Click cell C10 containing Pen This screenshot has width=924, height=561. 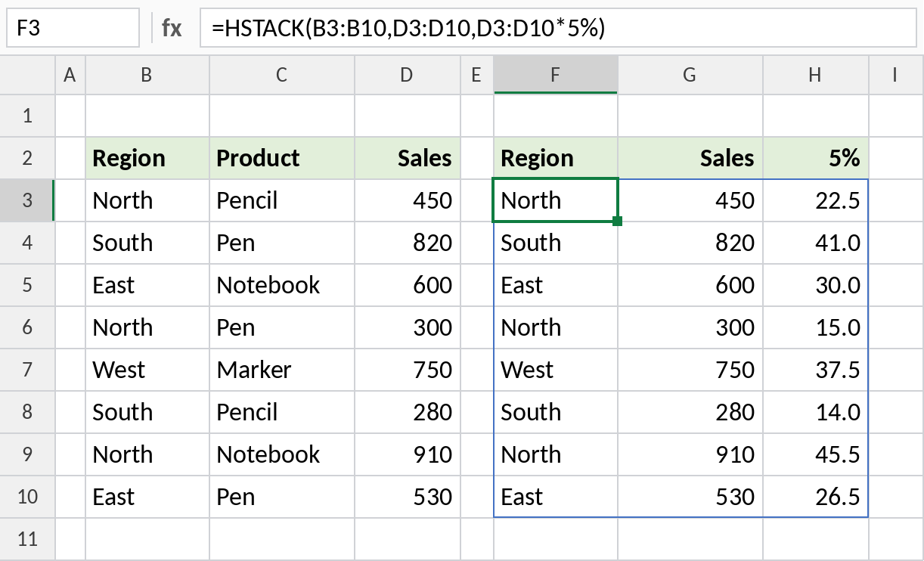[x=282, y=497]
